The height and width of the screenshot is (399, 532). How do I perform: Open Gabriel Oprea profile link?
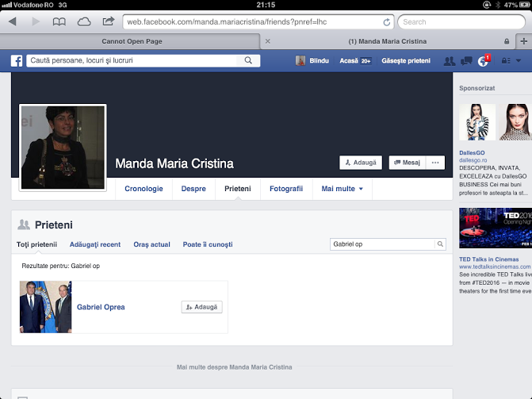coord(101,307)
